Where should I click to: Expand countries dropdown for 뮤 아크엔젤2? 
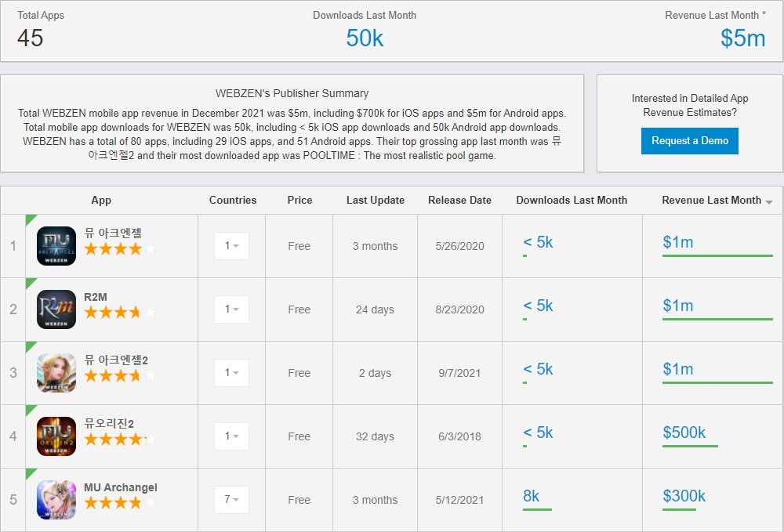coord(231,373)
